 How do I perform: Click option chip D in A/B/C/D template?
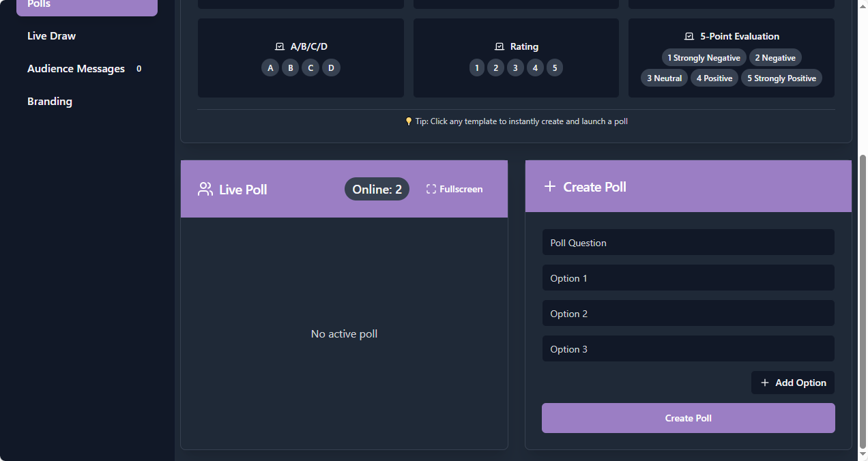[x=331, y=68]
